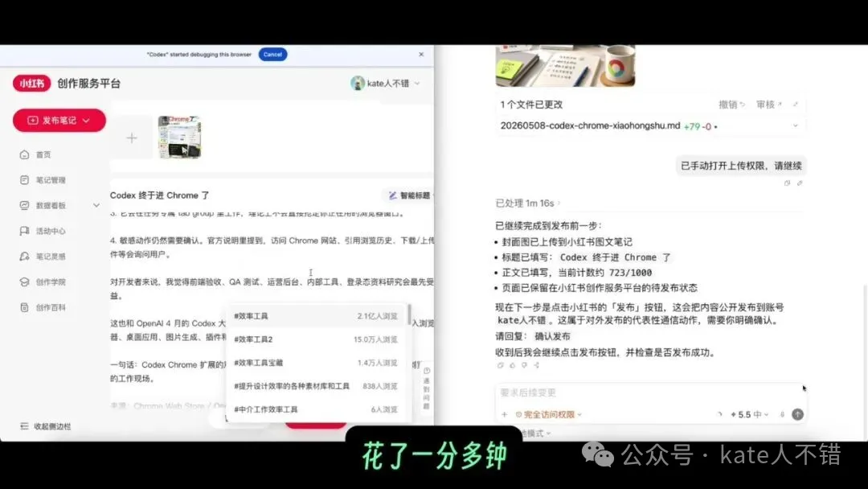The height and width of the screenshot is (489, 868).
Task: Click the 已手动打开上传权限，请继续 message bubble
Action: coord(741,166)
